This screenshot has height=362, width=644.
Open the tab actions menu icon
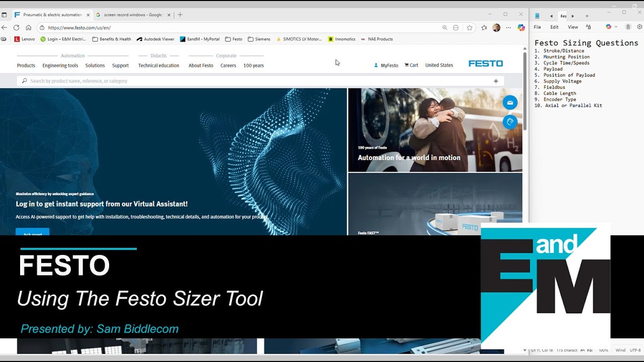tap(5, 15)
